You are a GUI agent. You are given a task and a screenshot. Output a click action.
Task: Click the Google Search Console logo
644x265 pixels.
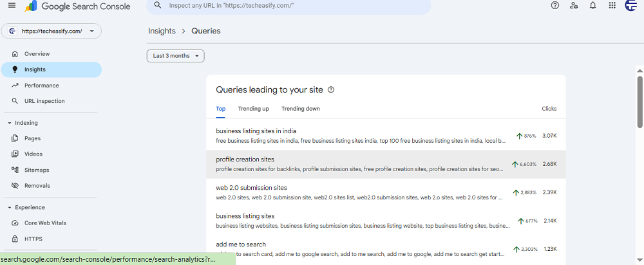pos(77,6)
